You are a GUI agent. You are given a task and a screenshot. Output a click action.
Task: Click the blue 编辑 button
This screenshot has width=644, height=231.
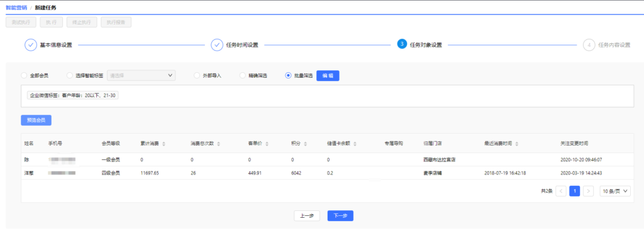[328, 76]
